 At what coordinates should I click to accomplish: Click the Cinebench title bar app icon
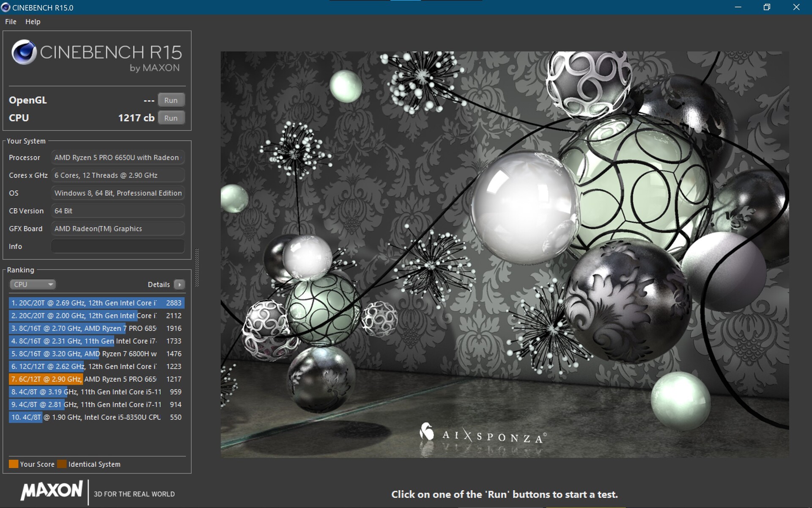[6, 7]
